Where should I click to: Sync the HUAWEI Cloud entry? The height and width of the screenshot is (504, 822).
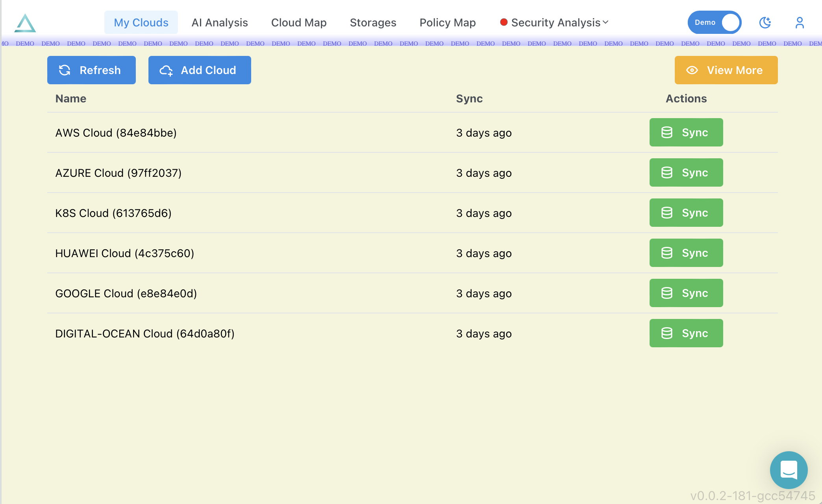[x=686, y=253]
